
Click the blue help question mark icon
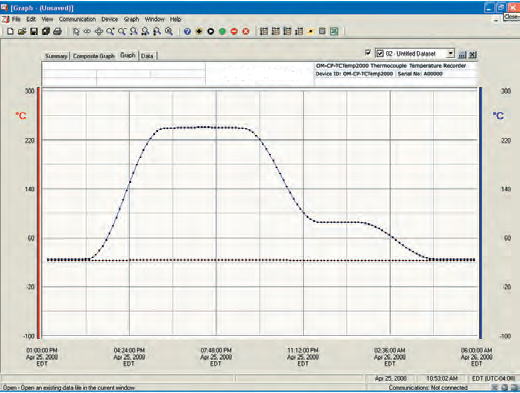click(187, 31)
